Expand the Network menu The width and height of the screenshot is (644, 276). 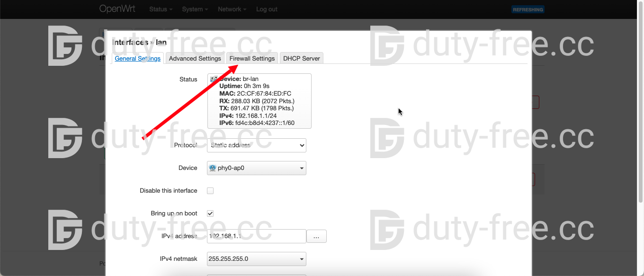232,9
